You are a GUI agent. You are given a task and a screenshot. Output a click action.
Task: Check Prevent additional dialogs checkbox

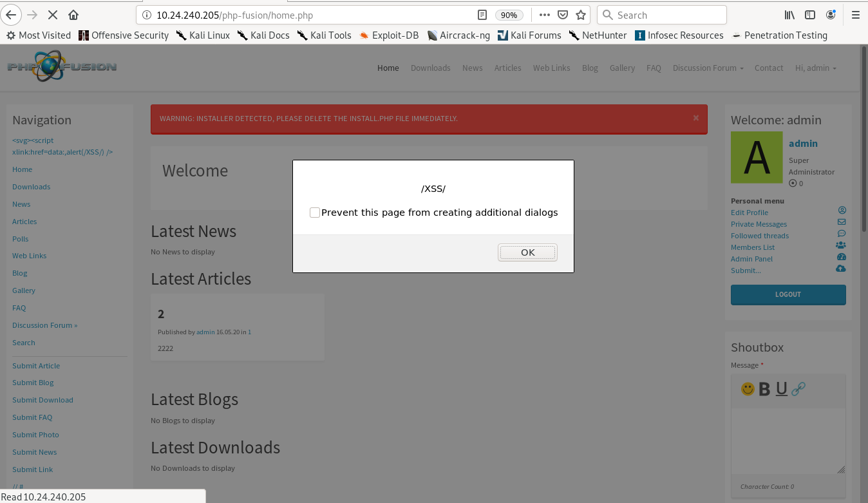pyautogui.click(x=315, y=213)
